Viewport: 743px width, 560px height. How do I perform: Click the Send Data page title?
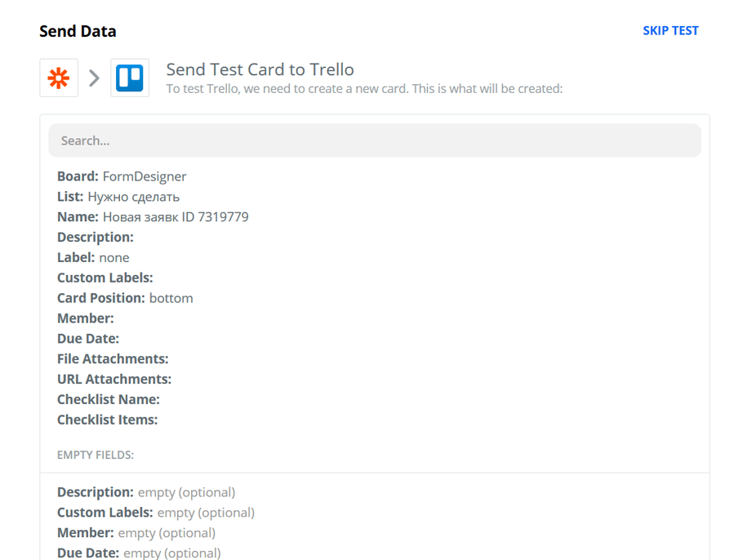click(x=78, y=31)
